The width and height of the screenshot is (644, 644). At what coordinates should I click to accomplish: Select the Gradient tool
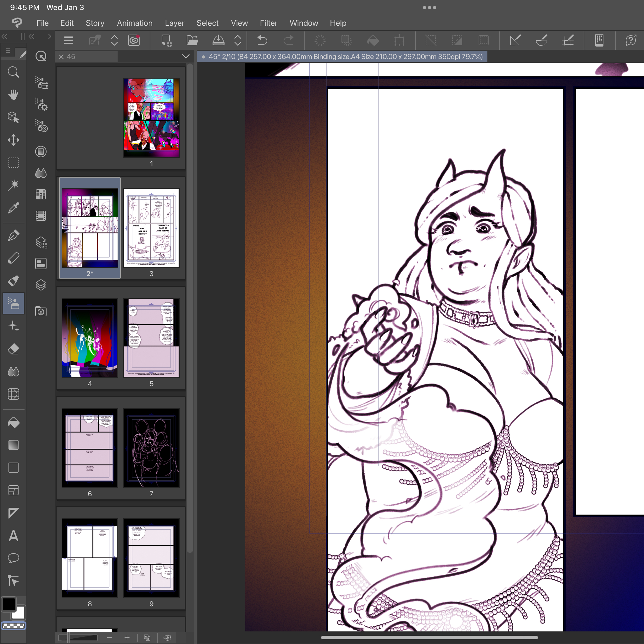click(x=13, y=445)
